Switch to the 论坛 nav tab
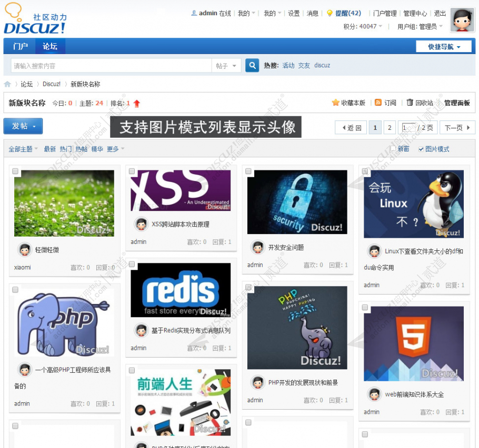479x448 pixels. [50, 46]
